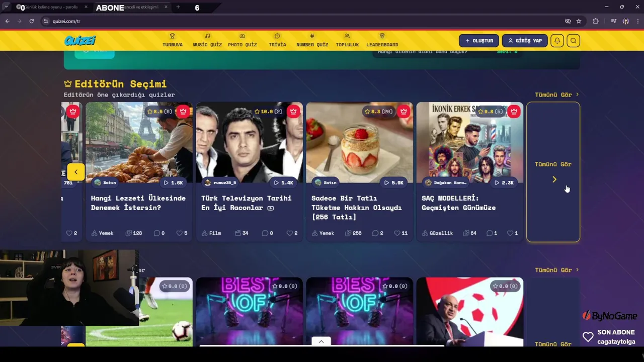Open comments icon on dessert quiz card
Viewport: 644px width, 362px height.
(377, 233)
